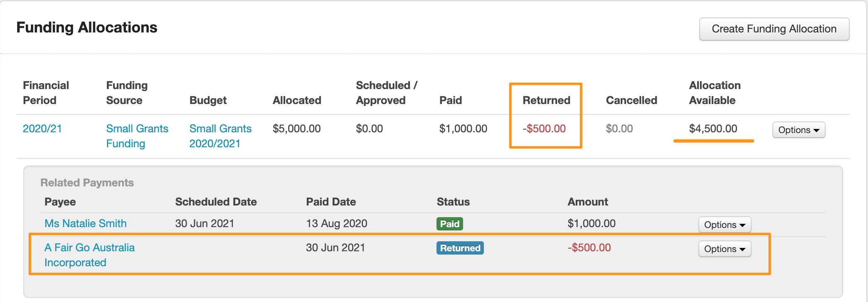The image size is (868, 302).
Task: Click the Related Payments heading
Action: click(x=87, y=183)
